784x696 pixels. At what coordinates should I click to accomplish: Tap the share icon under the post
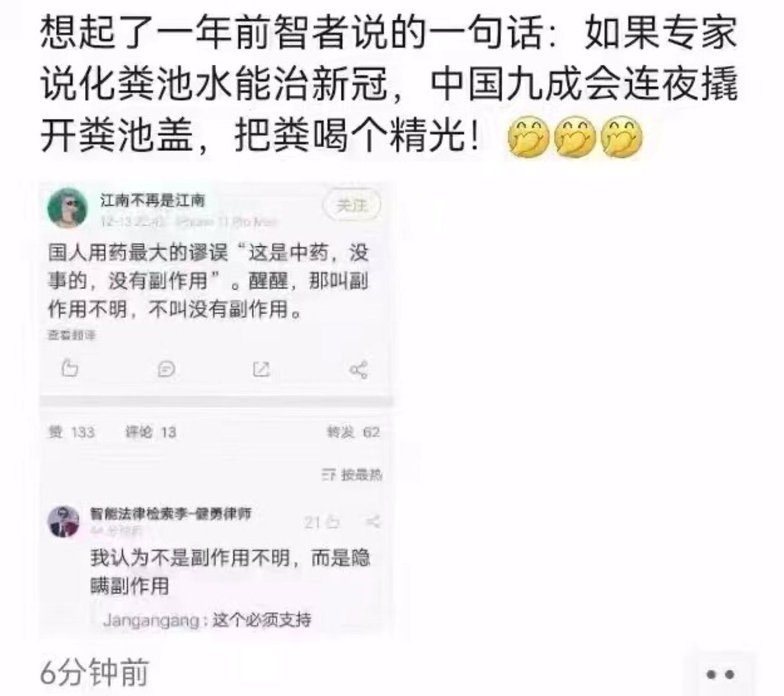click(x=358, y=369)
